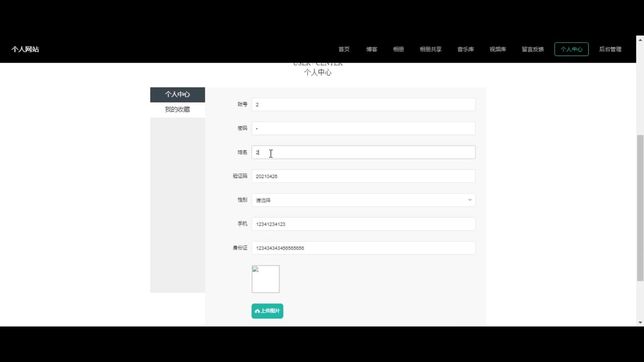644x362 pixels.
Task: Select the 我的收藏 sidebar tab
Action: [177, 110]
